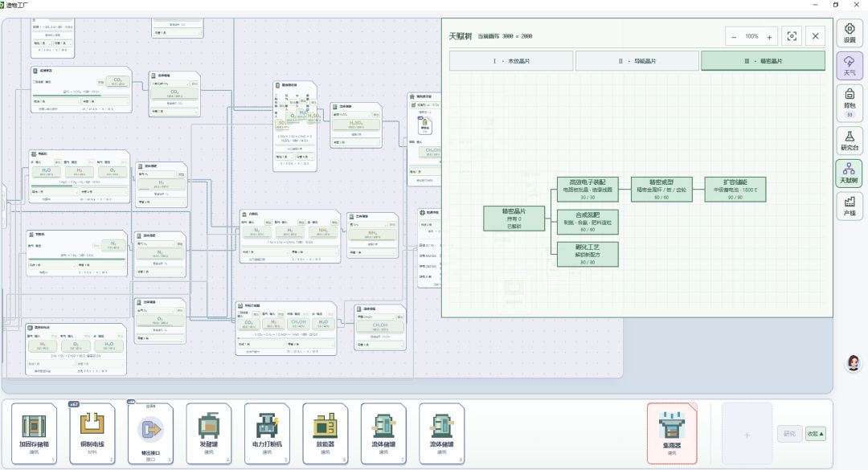Pick the 电力打粉机 building in hotbar

[267, 434]
